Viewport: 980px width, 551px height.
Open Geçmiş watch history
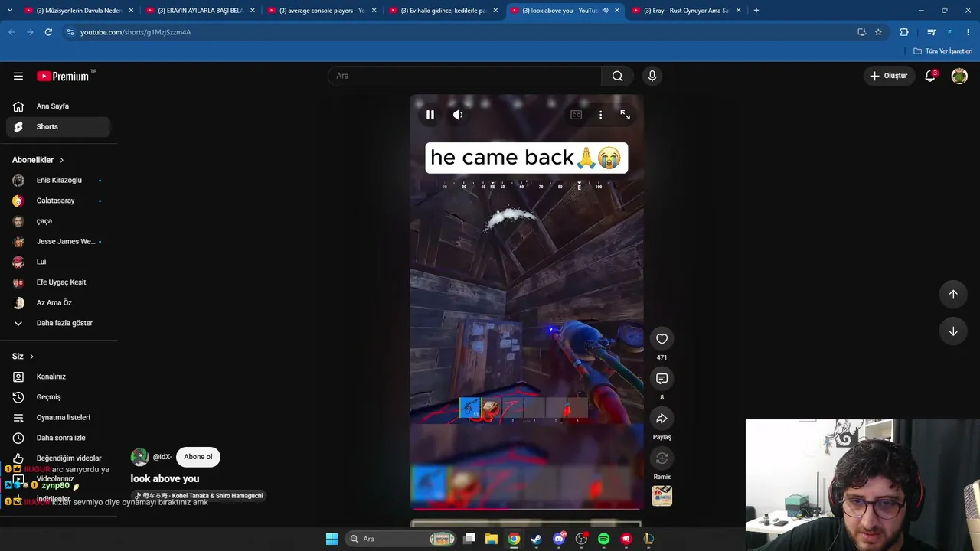58,397
